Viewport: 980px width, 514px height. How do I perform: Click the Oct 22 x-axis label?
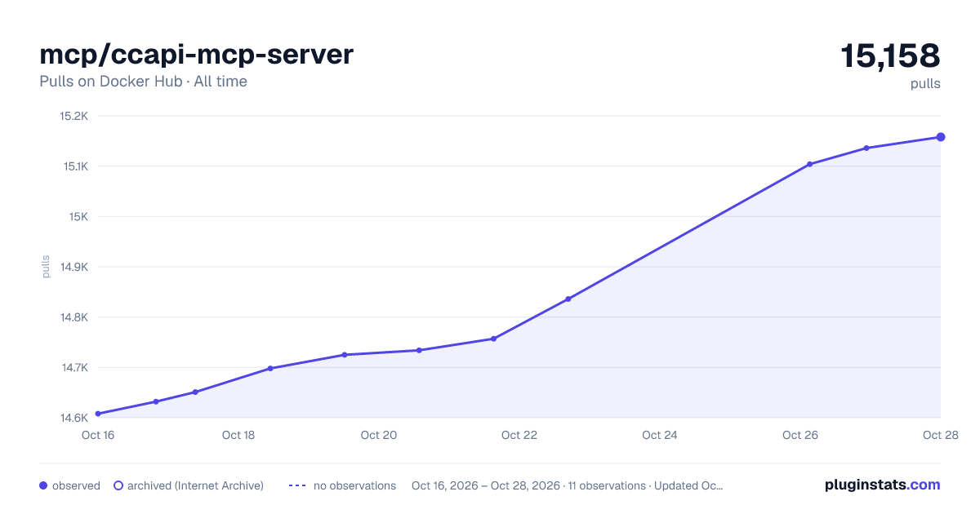coord(519,435)
